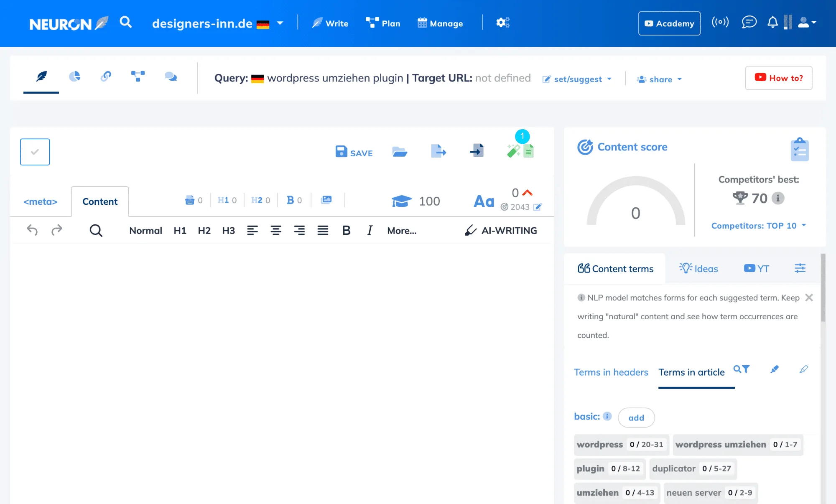Select the Content terms tab
The height and width of the screenshot is (504, 836).
click(x=615, y=269)
